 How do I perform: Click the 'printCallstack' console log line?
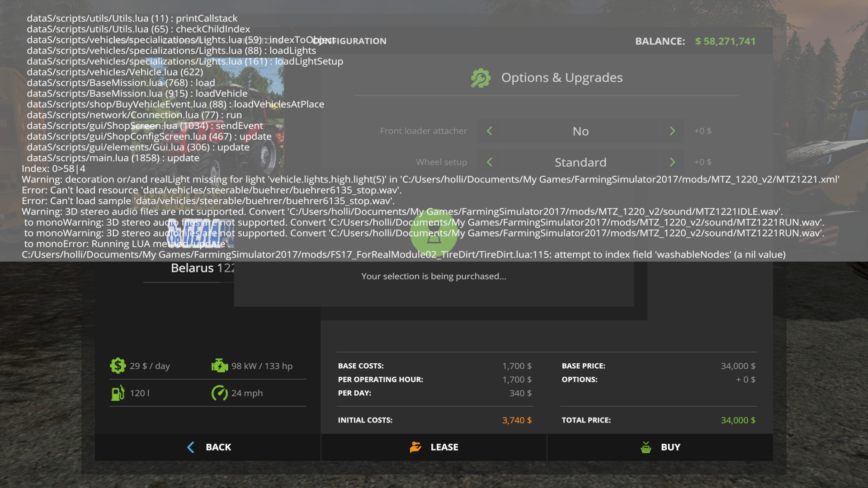point(132,18)
